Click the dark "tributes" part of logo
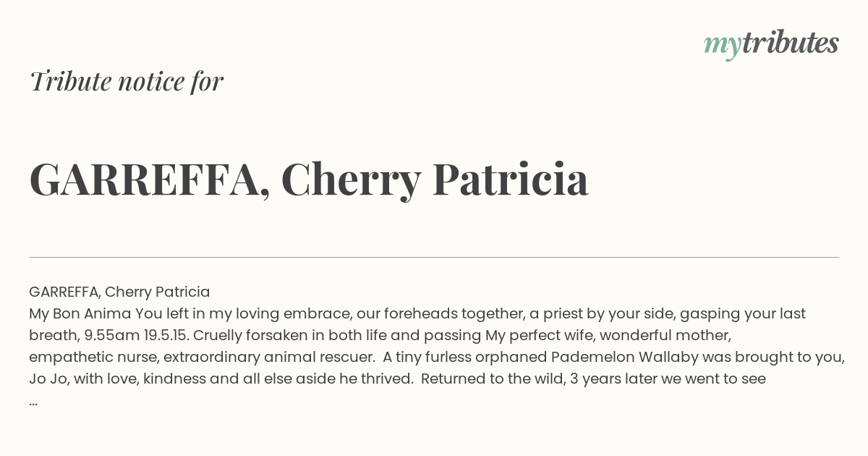The width and height of the screenshot is (868, 456). pos(790,43)
